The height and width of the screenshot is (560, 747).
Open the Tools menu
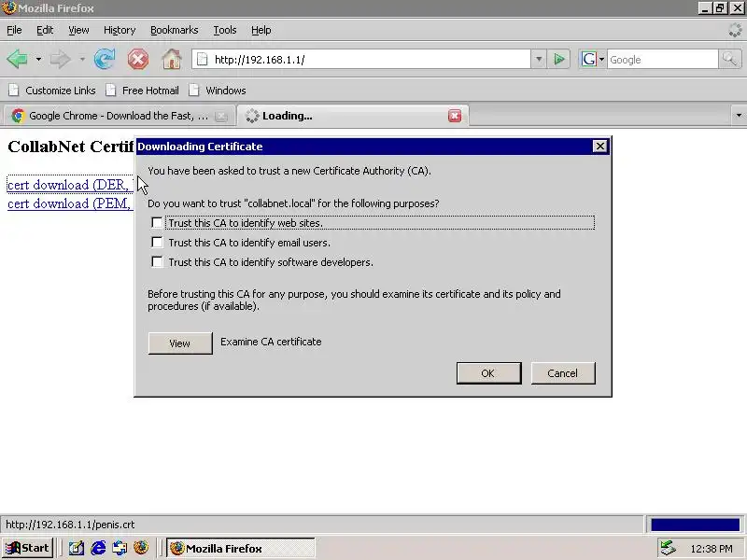tap(225, 30)
